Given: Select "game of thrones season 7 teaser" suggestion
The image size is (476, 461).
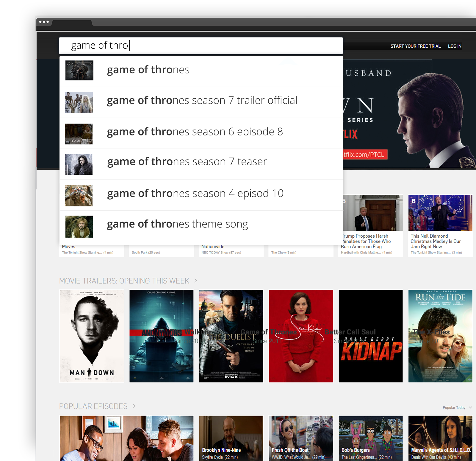Looking at the screenshot, I should (x=201, y=164).
